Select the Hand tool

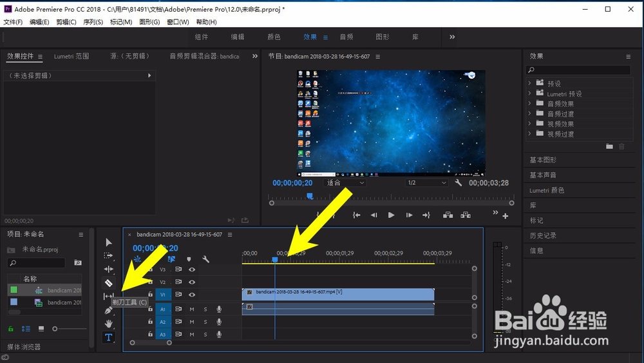[108, 324]
